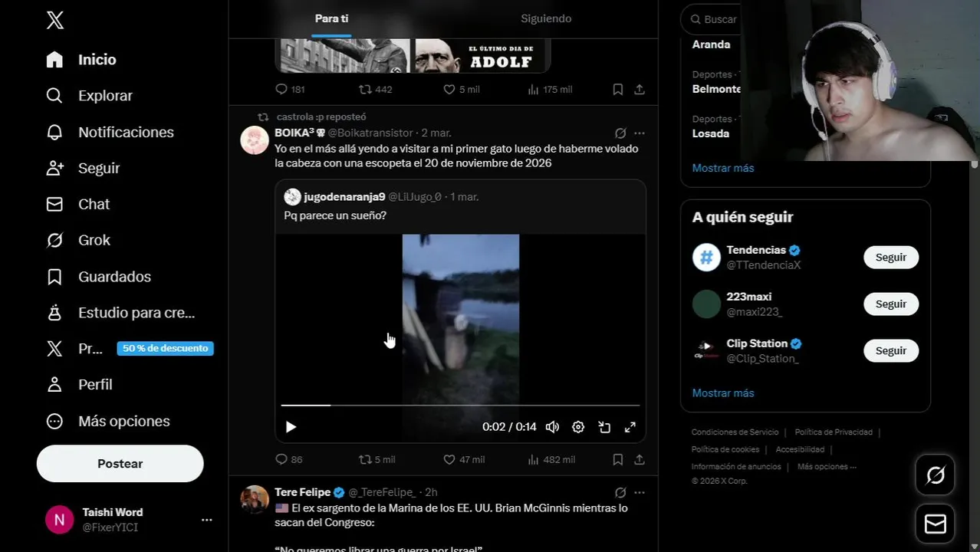Open Condiciones de Servicio link

point(735,432)
